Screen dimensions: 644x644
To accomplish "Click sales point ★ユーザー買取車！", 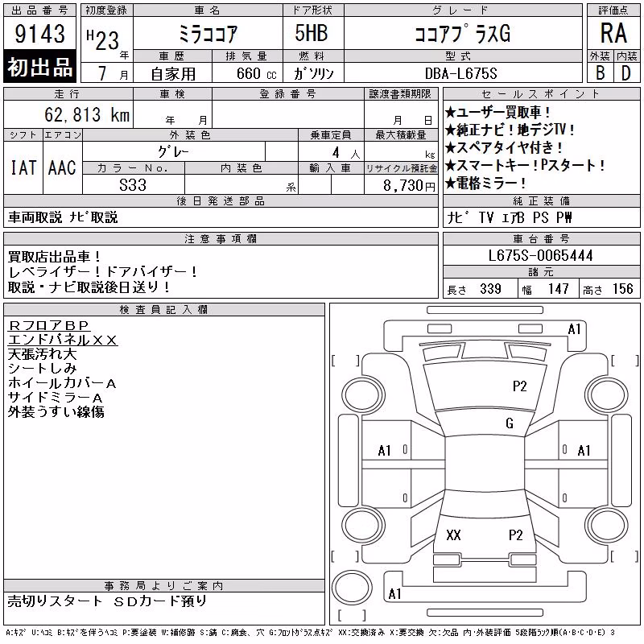I will [497, 112].
